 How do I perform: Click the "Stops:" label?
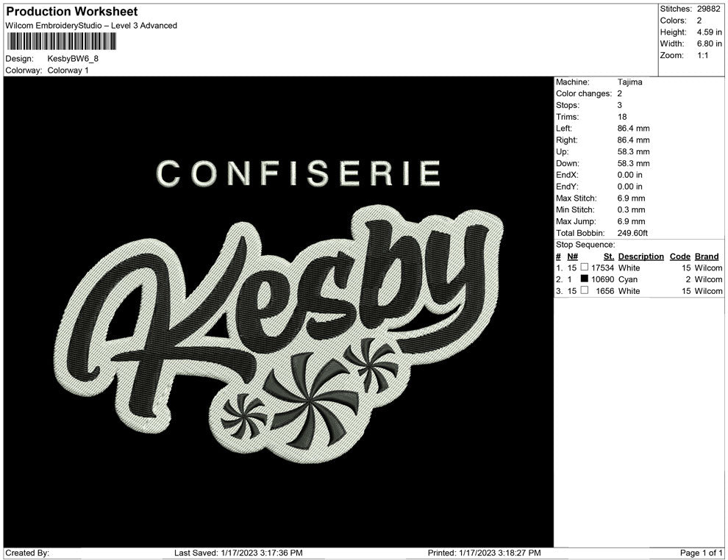pos(568,105)
